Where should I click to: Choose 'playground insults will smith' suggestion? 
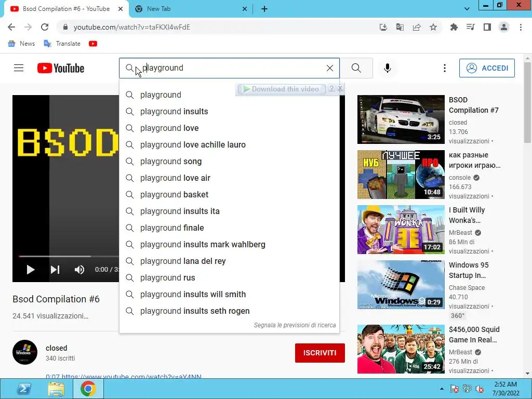pyautogui.click(x=229, y=294)
